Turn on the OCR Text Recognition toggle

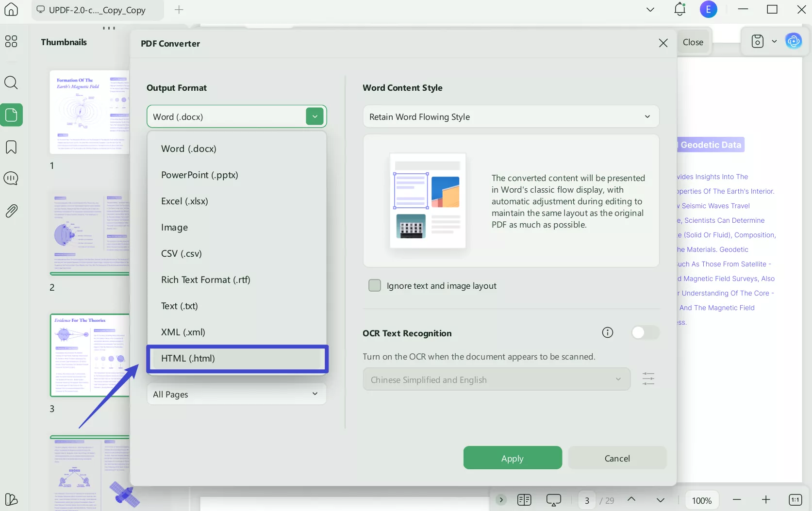click(645, 332)
